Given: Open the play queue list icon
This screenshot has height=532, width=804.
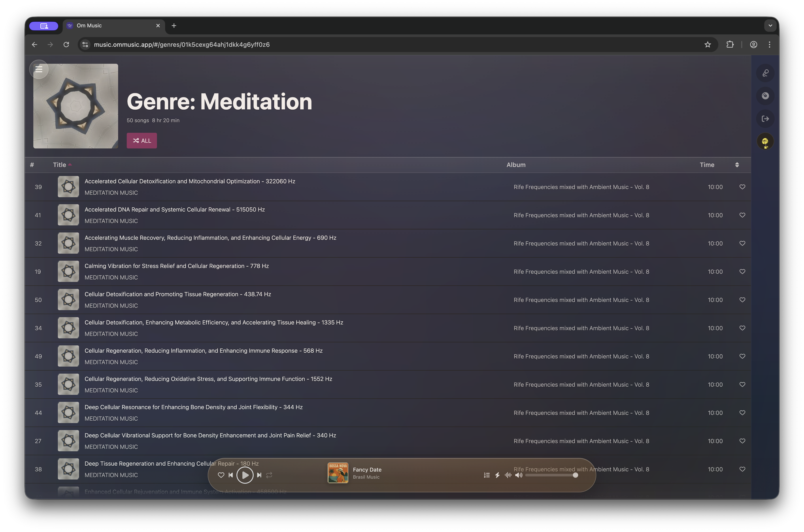Looking at the screenshot, I should [x=487, y=475].
